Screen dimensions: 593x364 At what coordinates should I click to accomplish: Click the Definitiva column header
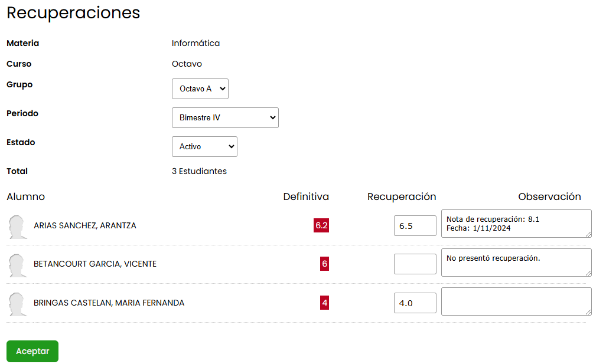[306, 196]
